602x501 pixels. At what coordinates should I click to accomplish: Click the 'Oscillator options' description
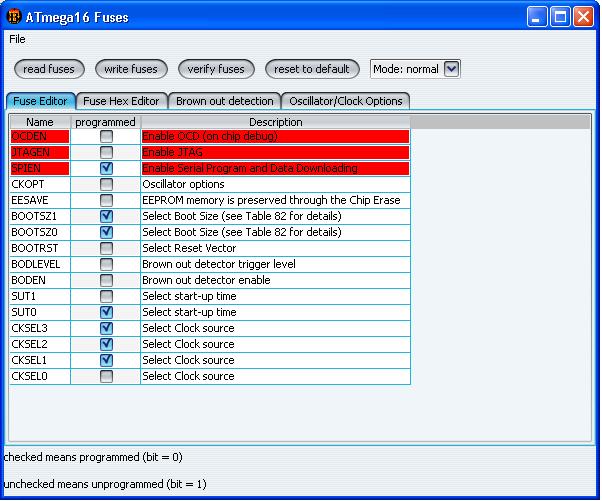[276, 184]
